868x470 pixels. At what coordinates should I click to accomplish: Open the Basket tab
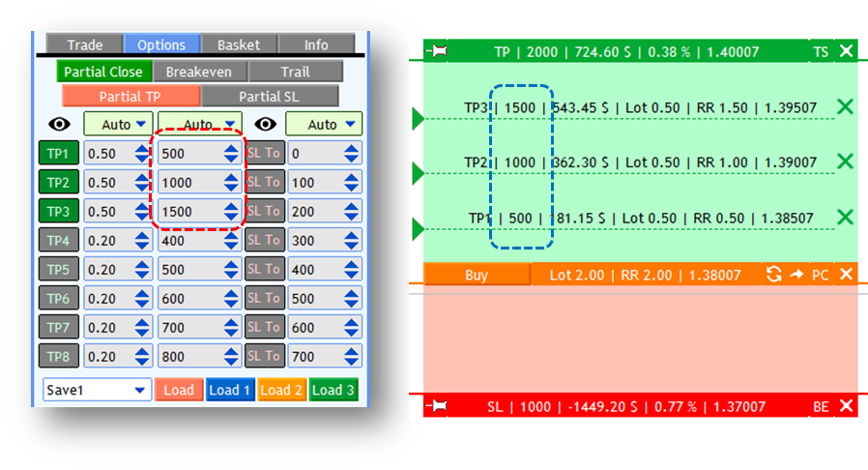point(239,44)
